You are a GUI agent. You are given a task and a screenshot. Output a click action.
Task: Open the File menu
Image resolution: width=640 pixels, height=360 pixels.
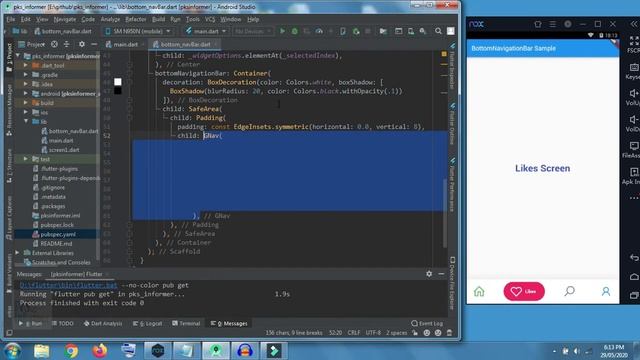point(11,19)
